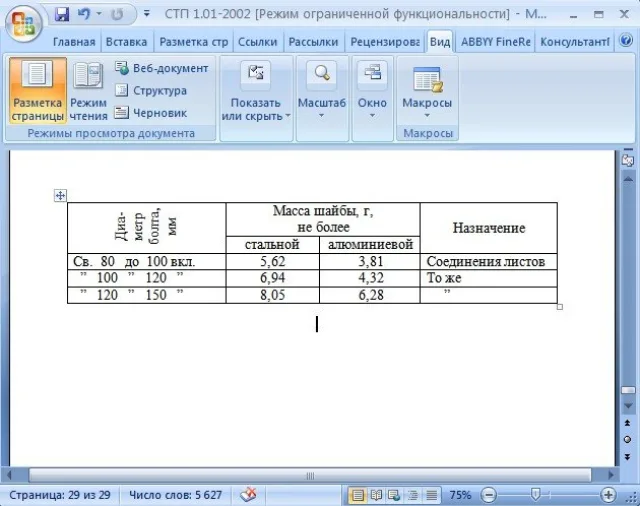Click 'Страница: 29 из 29' status item
The height and width of the screenshot is (506, 640).
coord(60,495)
